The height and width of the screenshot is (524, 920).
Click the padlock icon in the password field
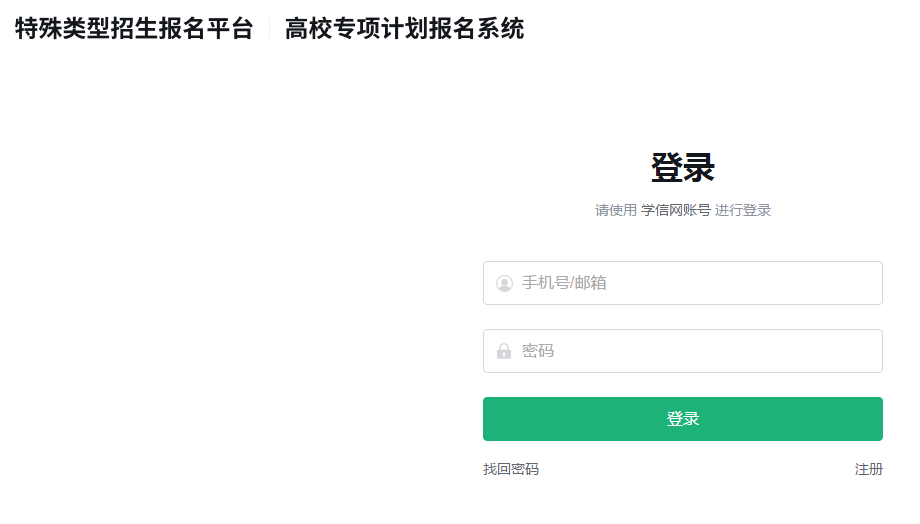504,351
